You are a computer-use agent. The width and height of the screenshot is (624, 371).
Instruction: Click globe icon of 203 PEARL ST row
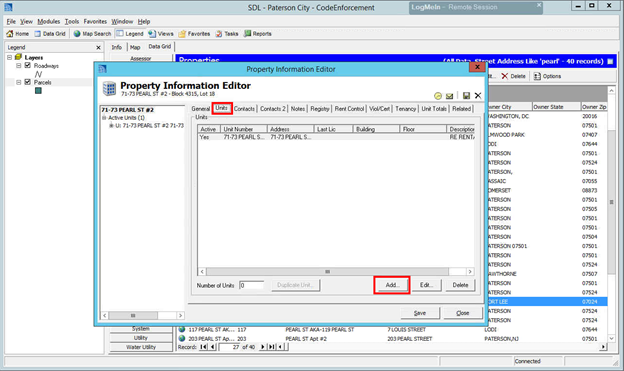pyautogui.click(x=182, y=338)
